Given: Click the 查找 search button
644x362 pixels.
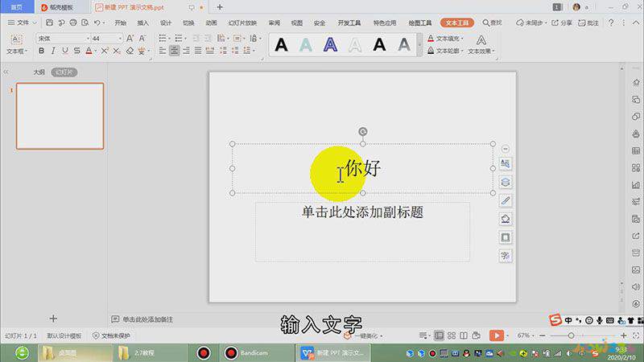Looking at the screenshot, I should [x=492, y=23].
